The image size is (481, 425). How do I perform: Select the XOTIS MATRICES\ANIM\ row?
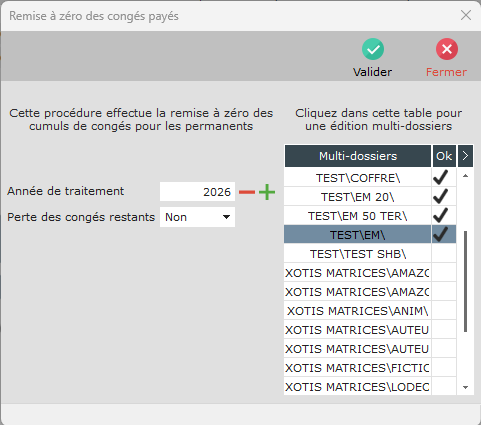(358, 311)
